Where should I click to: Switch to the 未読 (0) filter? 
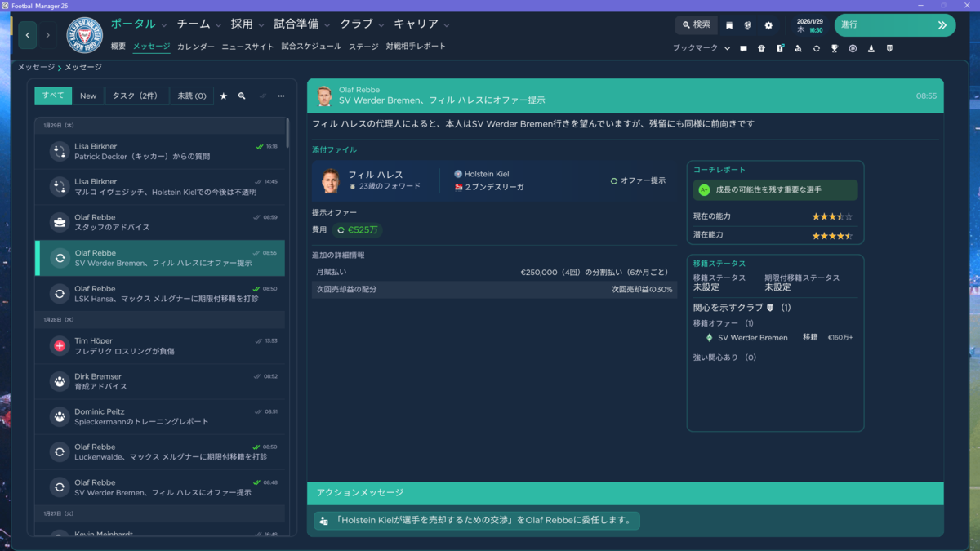192,96
